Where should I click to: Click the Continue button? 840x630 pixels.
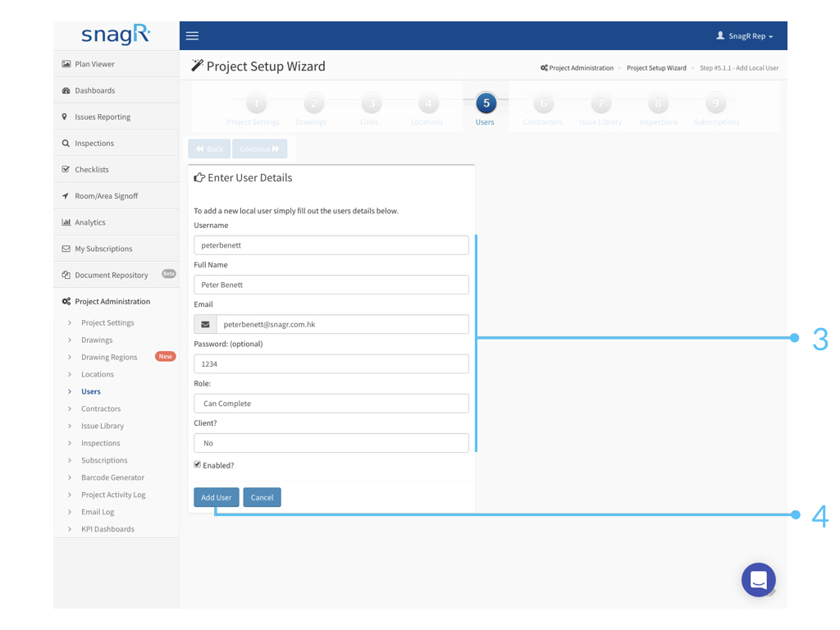[x=260, y=149]
